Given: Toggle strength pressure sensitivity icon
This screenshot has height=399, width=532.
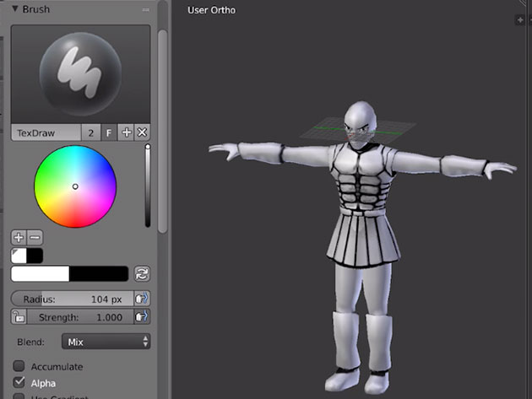Looking at the screenshot, I should [142, 317].
